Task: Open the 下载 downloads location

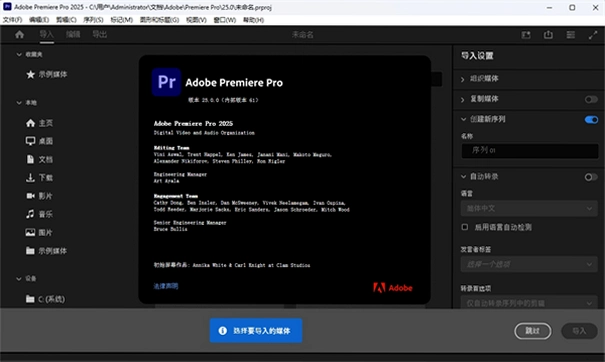Action: [39, 178]
